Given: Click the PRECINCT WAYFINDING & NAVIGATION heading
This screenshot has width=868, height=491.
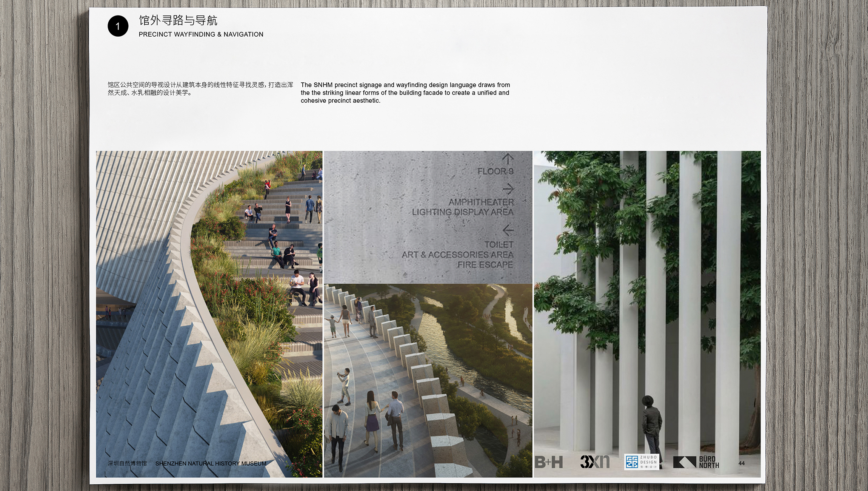Looking at the screenshot, I should pos(201,34).
